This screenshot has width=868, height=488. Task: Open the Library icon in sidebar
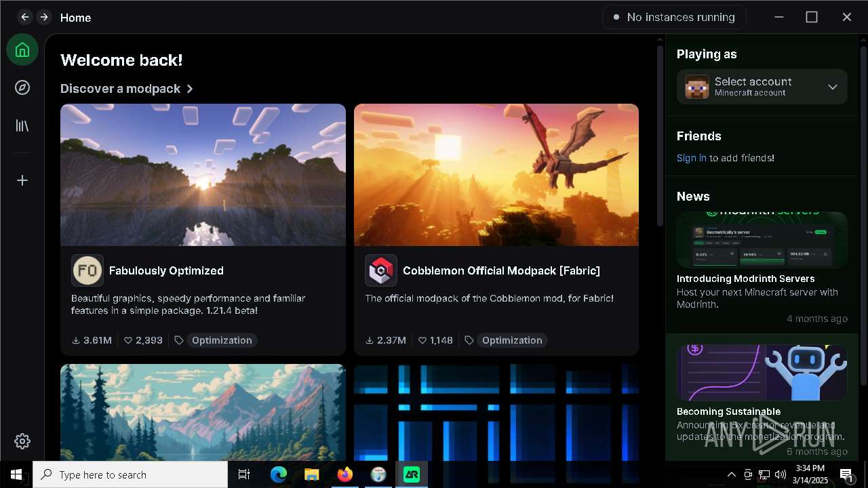click(x=22, y=125)
